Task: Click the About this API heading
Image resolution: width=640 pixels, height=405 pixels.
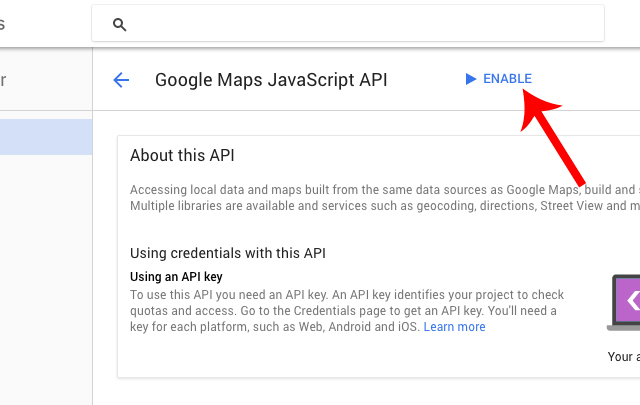Action: 182,156
